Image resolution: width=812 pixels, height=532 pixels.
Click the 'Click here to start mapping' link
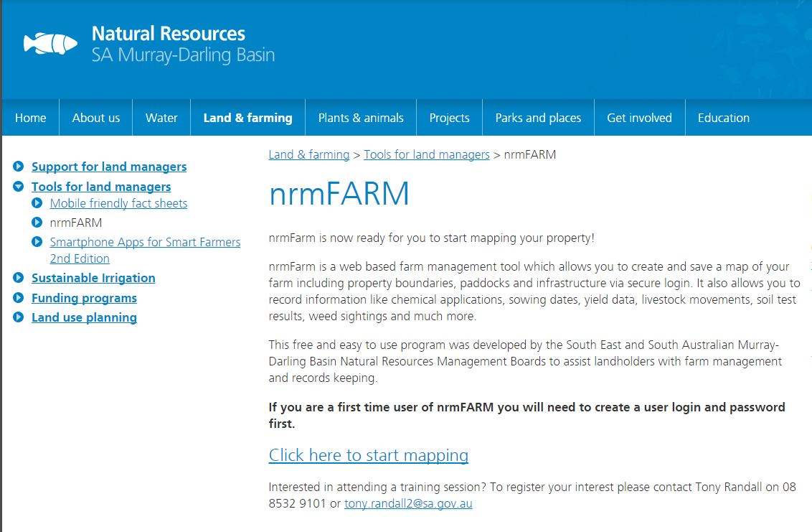click(369, 454)
